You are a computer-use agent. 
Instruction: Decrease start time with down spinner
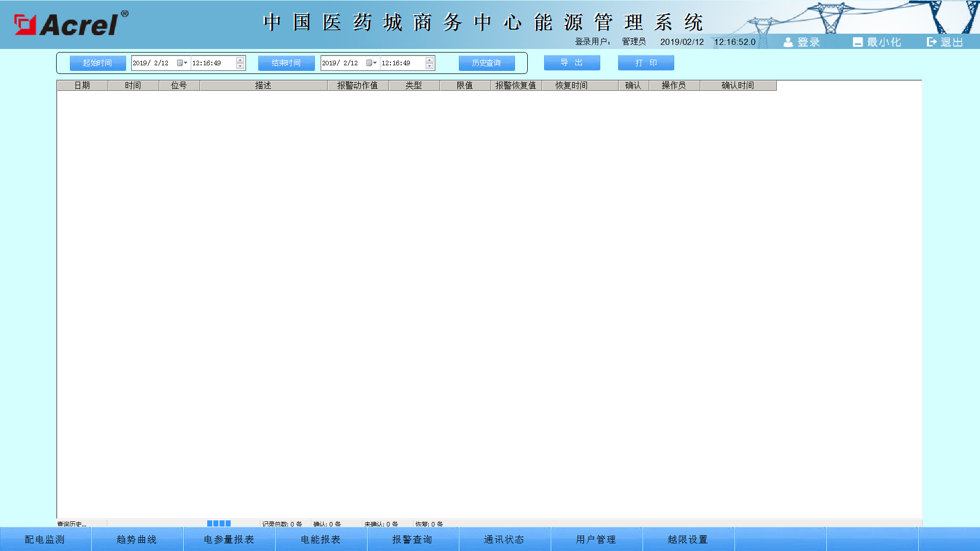click(x=240, y=66)
